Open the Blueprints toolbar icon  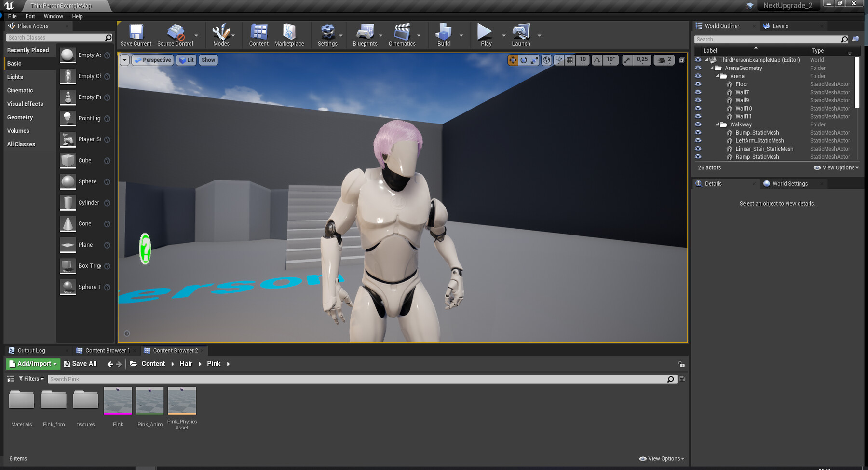point(365,35)
